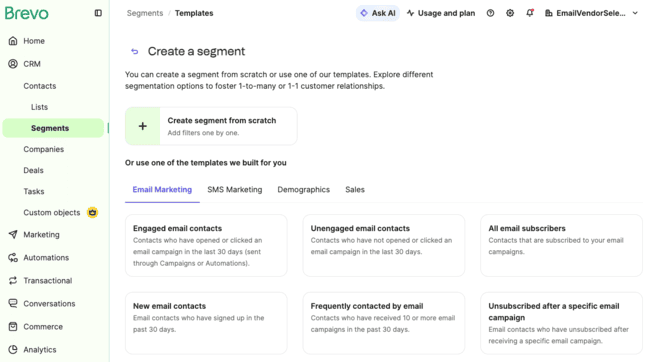This screenshot has height=362, width=650.
Task: Click the Transactional arrows icon
Action: pos(13,280)
